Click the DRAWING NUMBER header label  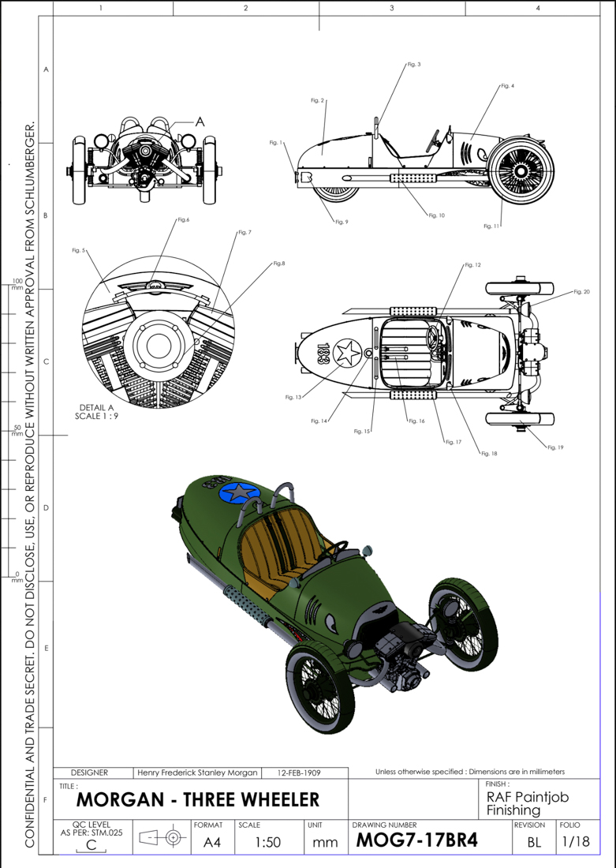coord(385,825)
